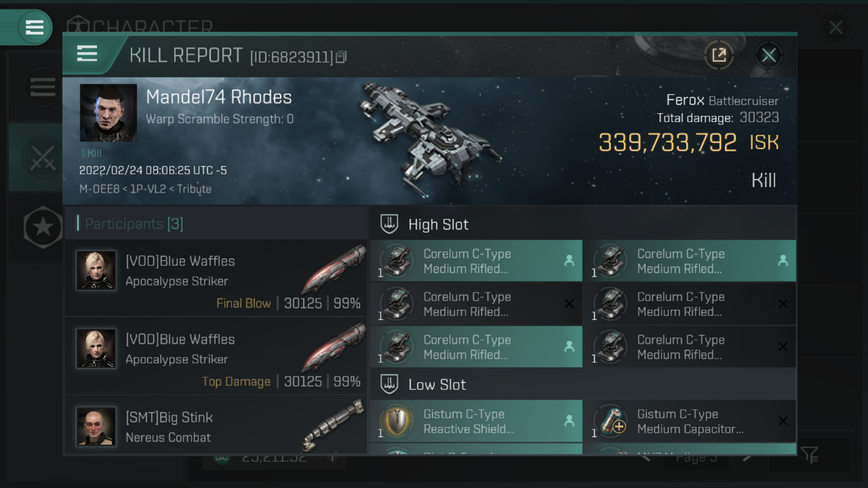The width and height of the screenshot is (868, 488).
Task: Select Big Stink Nereus Combat participant
Action: pyautogui.click(x=216, y=426)
